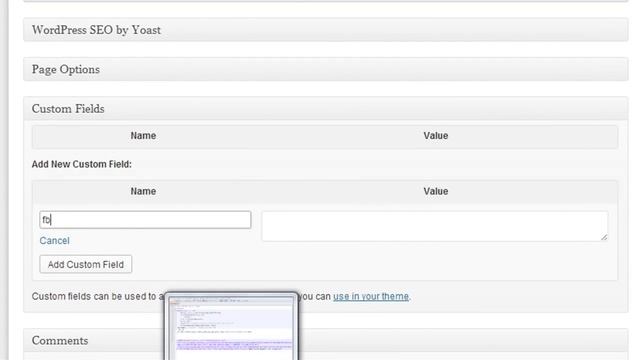Click the Value header in the upper existing-fields table
Image resolution: width=640 pixels, height=360 pixels.
pos(436,136)
